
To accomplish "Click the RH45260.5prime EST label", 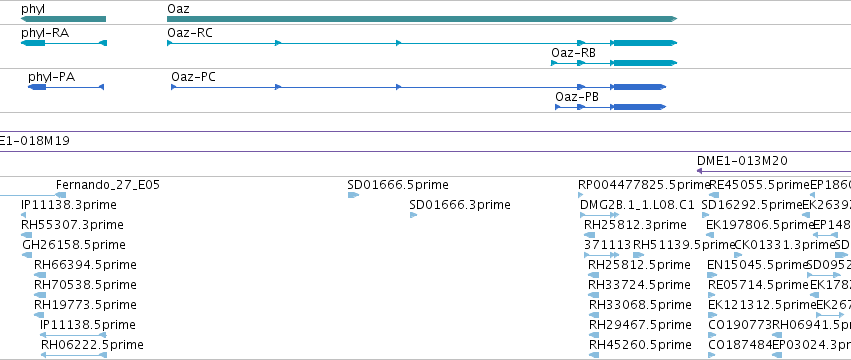I will pos(640,345).
